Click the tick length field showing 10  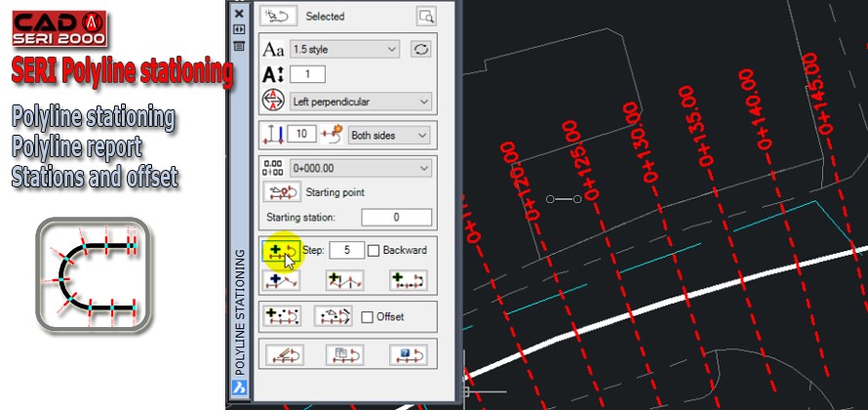(302, 134)
